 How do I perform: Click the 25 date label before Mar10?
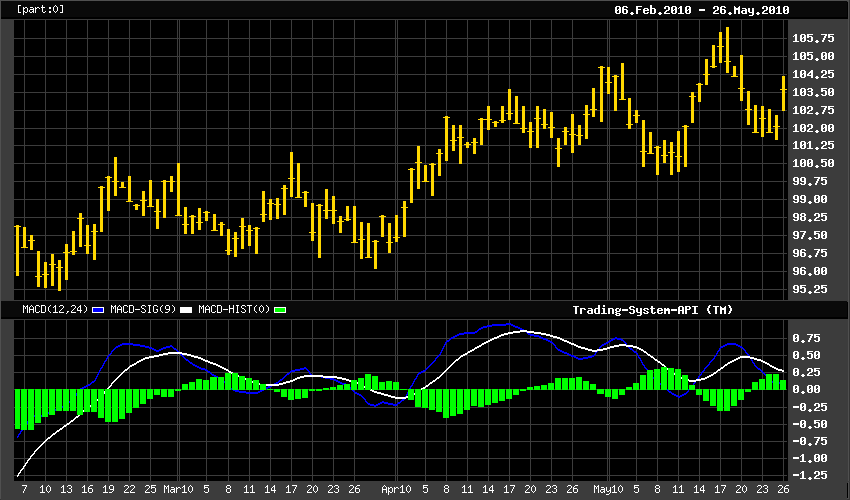point(150,489)
